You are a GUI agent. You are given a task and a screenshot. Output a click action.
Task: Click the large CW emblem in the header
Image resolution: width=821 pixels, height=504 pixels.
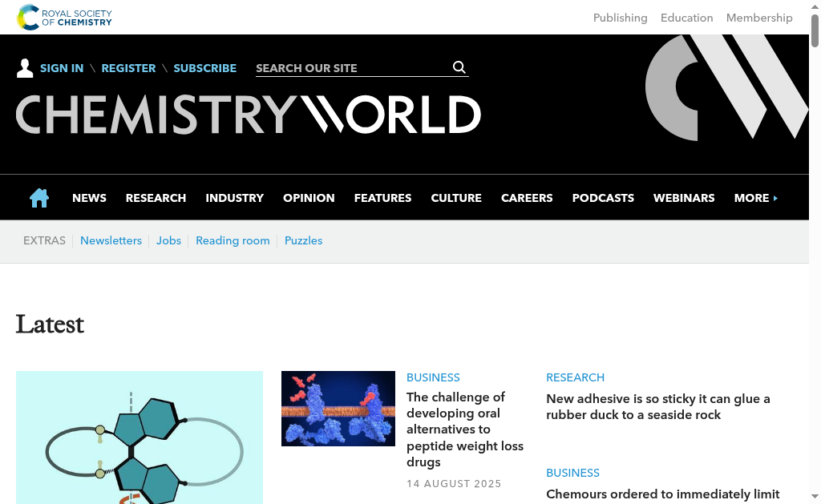[x=726, y=87]
